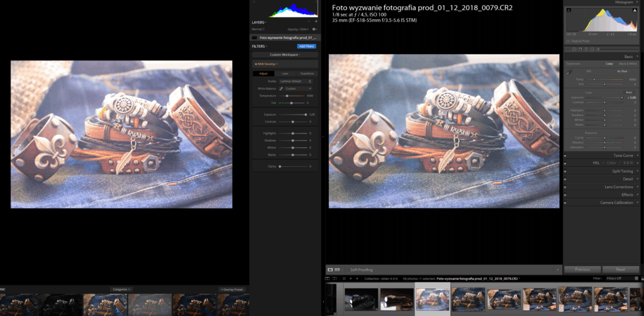The width and height of the screenshot is (644, 316).
Task: Enable the Soft Proofing checkbox
Action: (347, 270)
